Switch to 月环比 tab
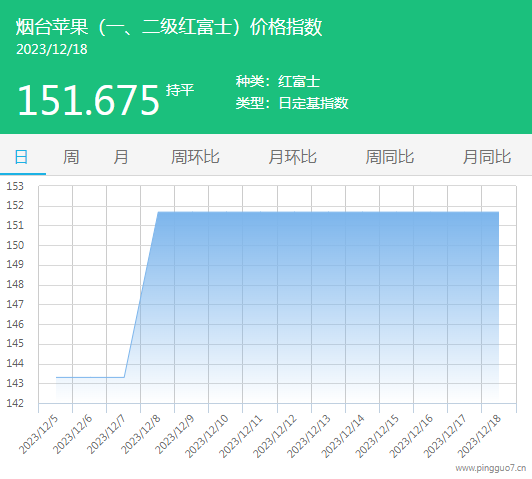This screenshot has width=532, height=479. [x=292, y=157]
